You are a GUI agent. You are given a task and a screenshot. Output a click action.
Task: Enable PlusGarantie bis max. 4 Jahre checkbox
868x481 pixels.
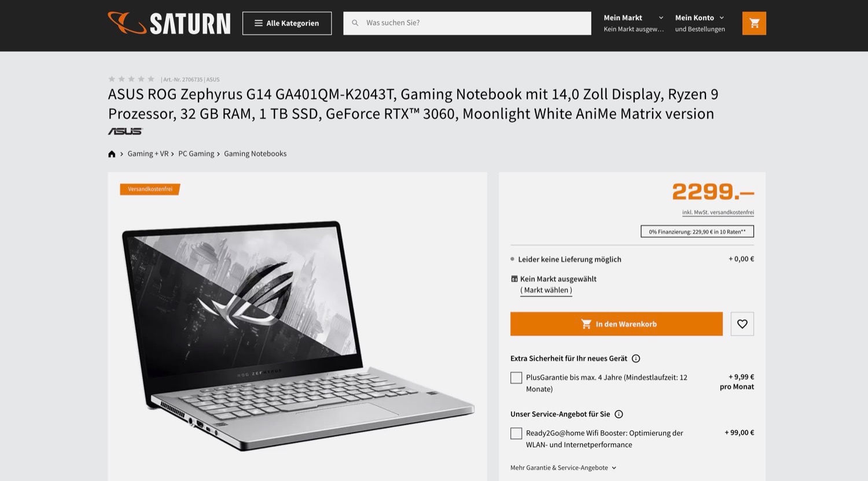[x=516, y=378]
